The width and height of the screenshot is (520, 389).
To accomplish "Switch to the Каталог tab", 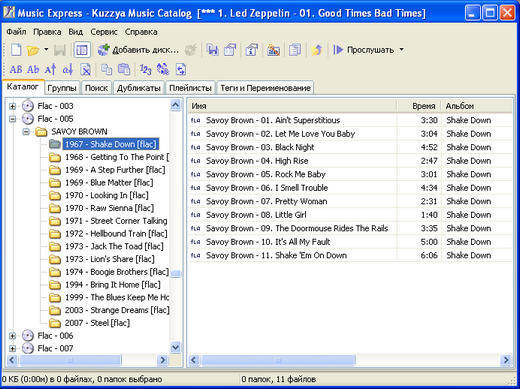I will point(23,87).
